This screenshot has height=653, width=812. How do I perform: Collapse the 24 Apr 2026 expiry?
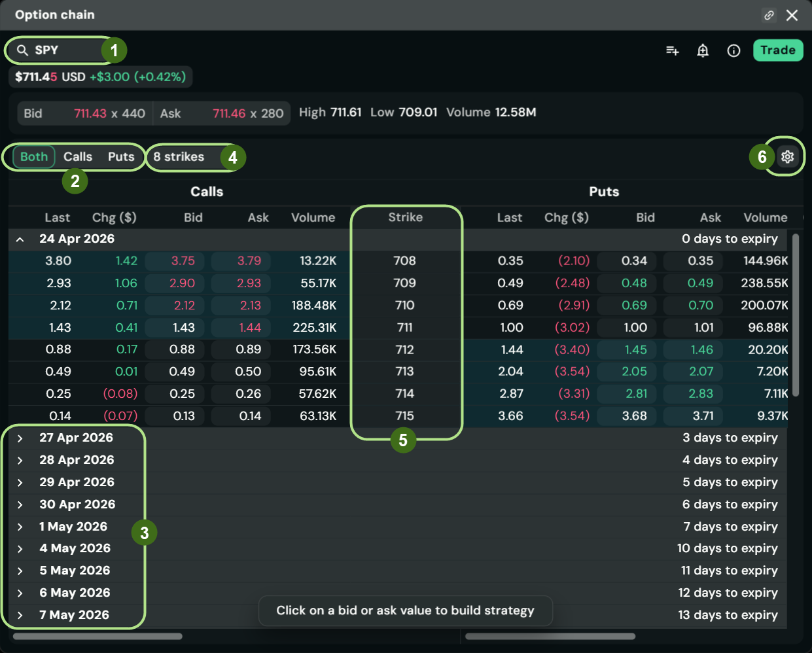(x=20, y=239)
